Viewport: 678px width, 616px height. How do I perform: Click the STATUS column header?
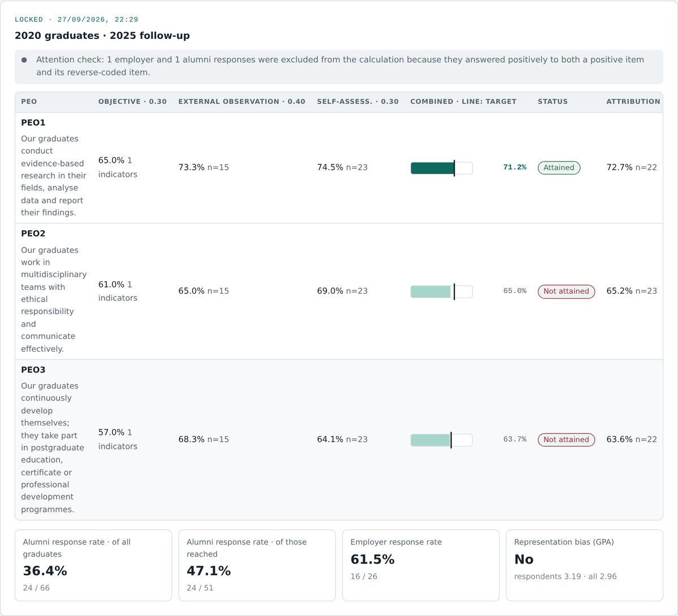coord(553,102)
